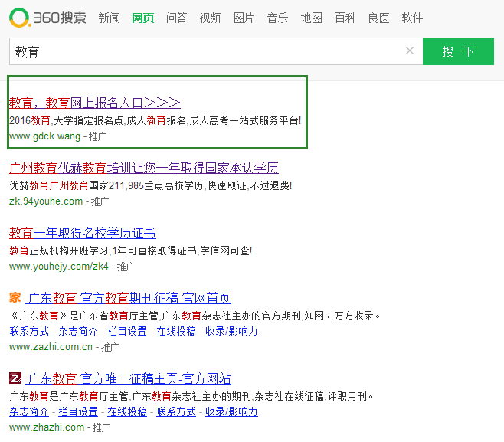Open the 问答 tab
Image resolution: width=504 pixels, height=442 pixels.
pos(176,18)
